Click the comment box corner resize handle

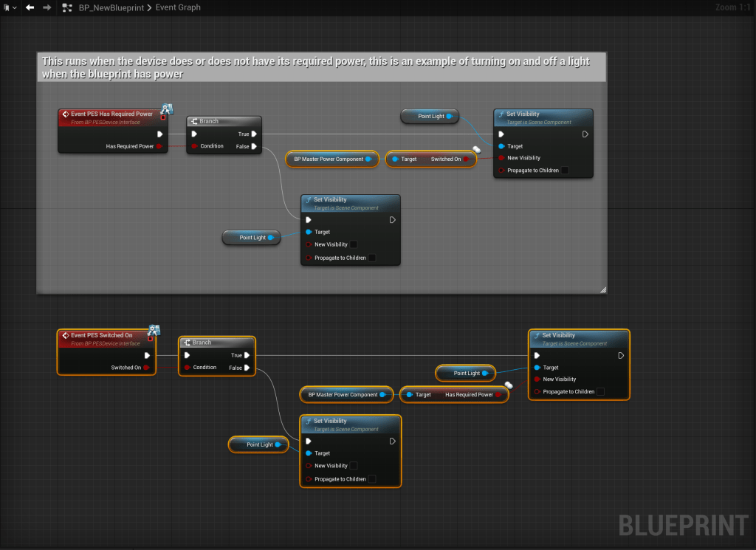click(x=602, y=289)
